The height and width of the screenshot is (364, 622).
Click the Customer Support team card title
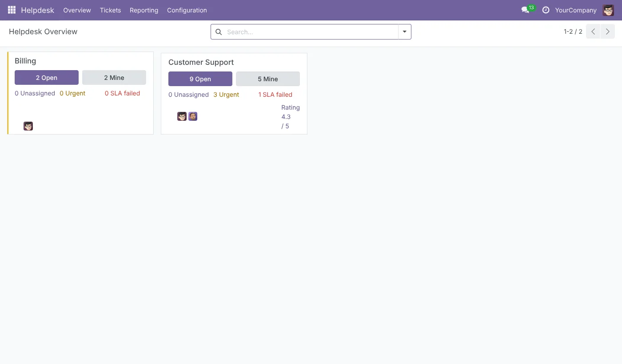[x=201, y=62]
